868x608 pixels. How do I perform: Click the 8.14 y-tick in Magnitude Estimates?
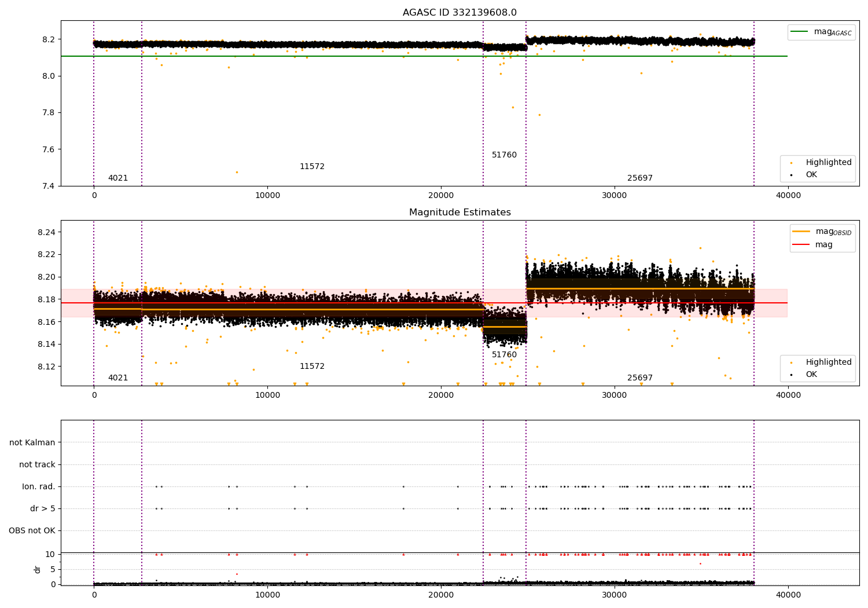(46, 344)
